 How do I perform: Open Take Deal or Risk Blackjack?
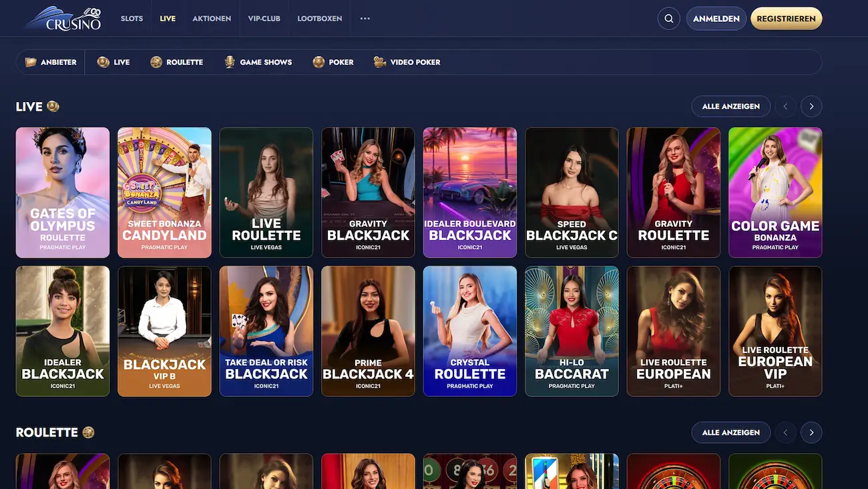click(x=266, y=332)
